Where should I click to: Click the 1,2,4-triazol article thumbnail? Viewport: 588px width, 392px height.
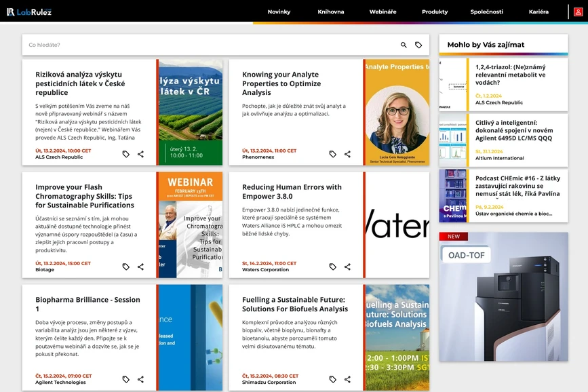[x=452, y=85]
